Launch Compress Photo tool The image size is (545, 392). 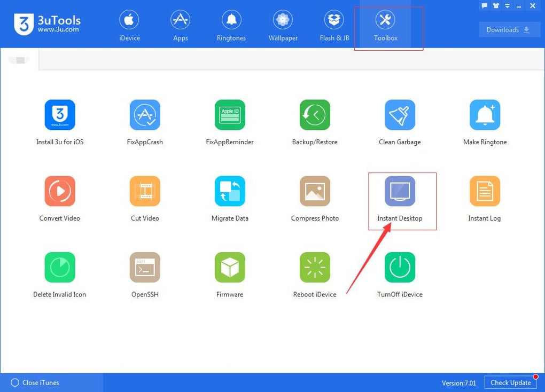coord(315,191)
